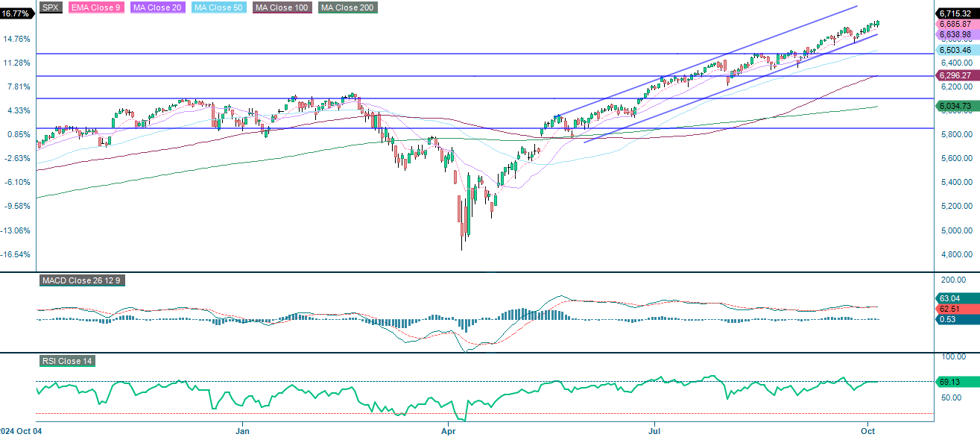Select the SPX symbol label

click(51, 7)
